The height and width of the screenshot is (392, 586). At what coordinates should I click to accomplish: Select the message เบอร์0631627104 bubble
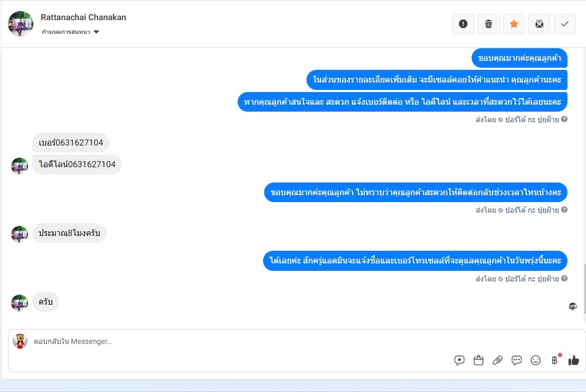click(x=70, y=143)
